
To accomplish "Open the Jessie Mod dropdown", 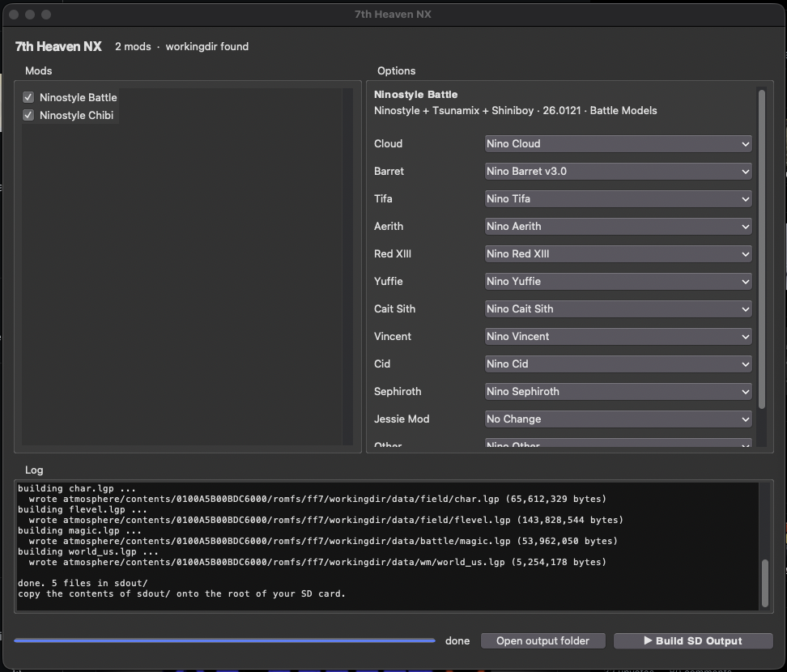I will pyautogui.click(x=618, y=419).
